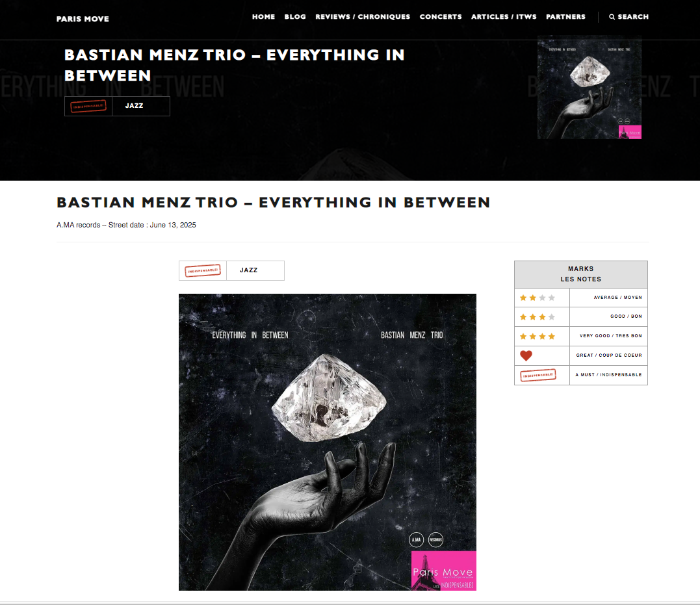Click the Indispensable stamp above album cover
Viewport: 700px width, 605px height.
coord(203,270)
